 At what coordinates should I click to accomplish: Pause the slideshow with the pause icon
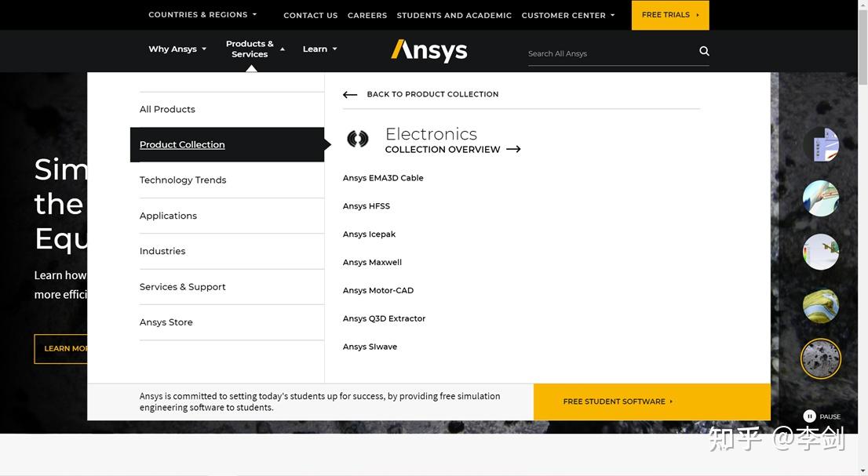pos(809,416)
